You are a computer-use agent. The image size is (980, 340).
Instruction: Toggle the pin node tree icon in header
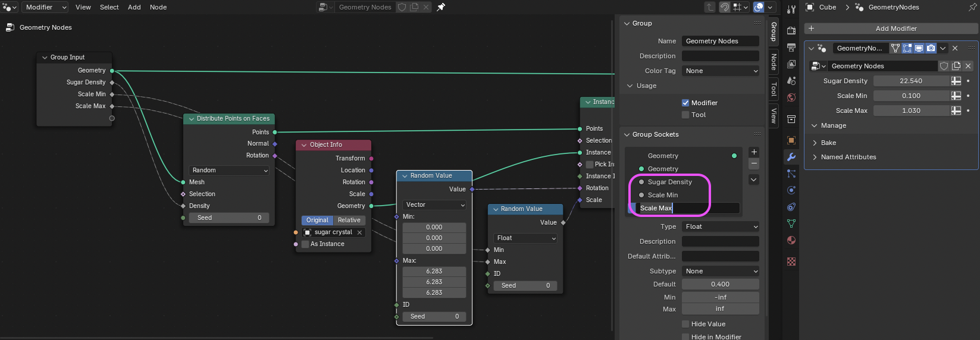(x=441, y=7)
